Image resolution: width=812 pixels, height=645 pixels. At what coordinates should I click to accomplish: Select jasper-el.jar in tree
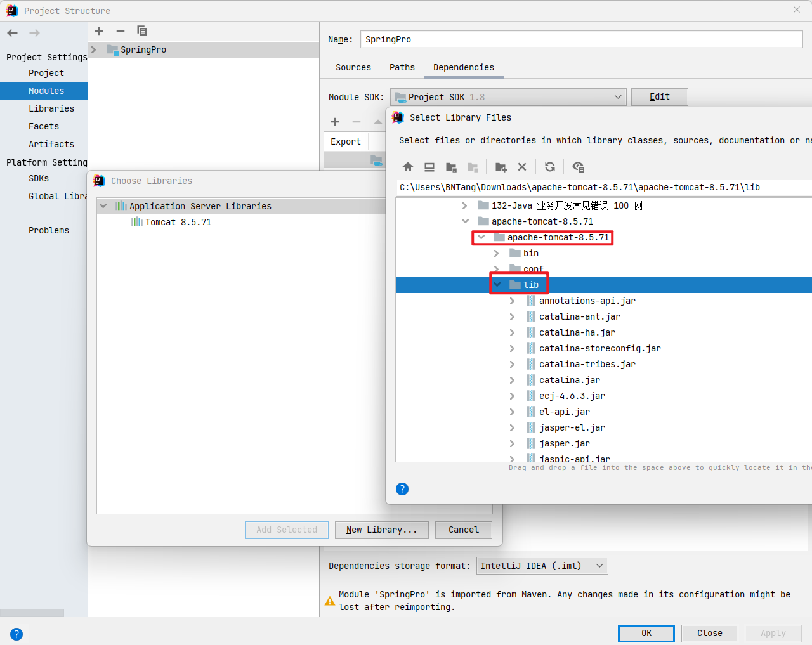pyautogui.click(x=572, y=427)
